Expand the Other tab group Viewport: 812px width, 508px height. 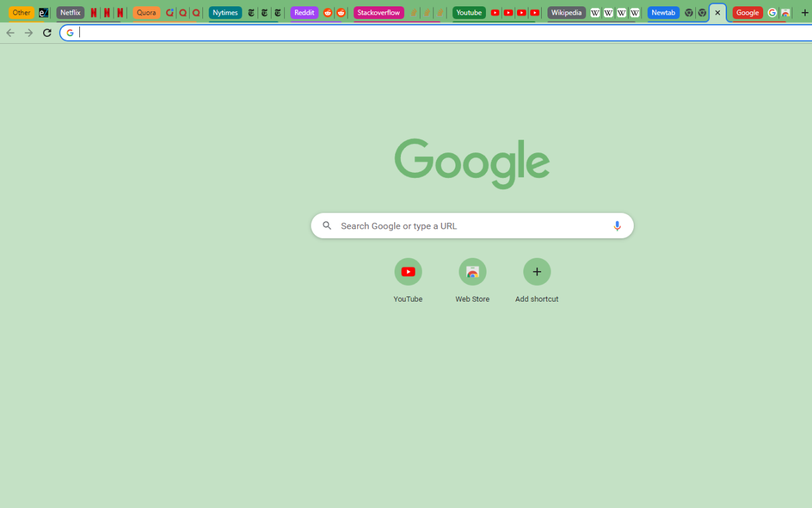point(21,13)
